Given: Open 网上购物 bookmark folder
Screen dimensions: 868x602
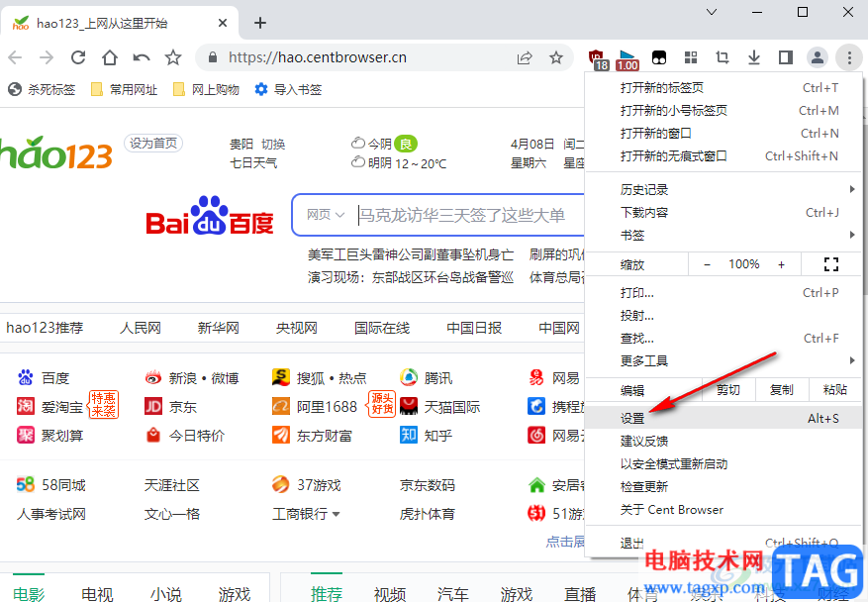Looking at the screenshot, I should [206, 89].
